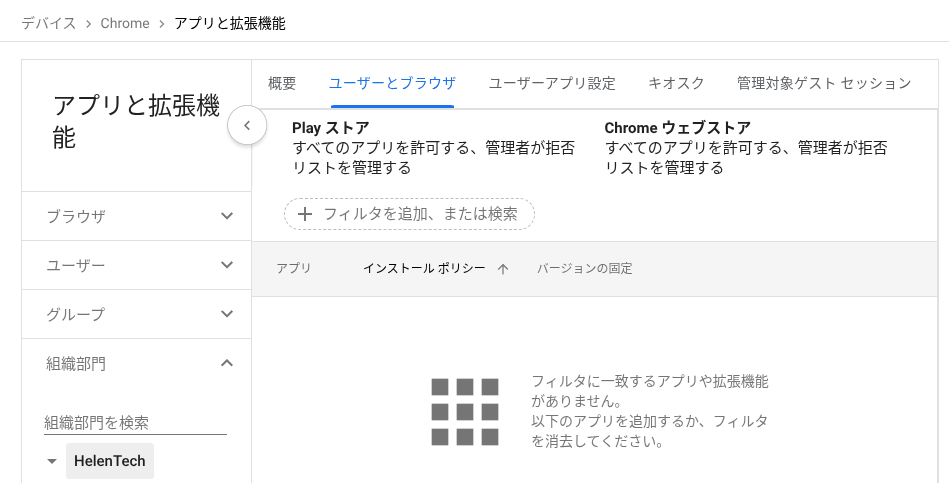Open the Chrome ウェブストア permission settings
This screenshot has width=949, height=483.
tap(745, 148)
